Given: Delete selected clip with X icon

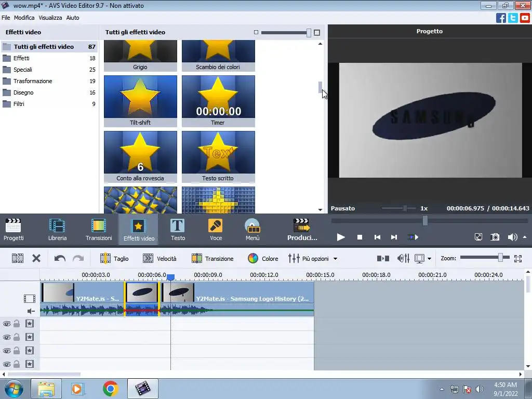Looking at the screenshot, I should click(36, 259).
